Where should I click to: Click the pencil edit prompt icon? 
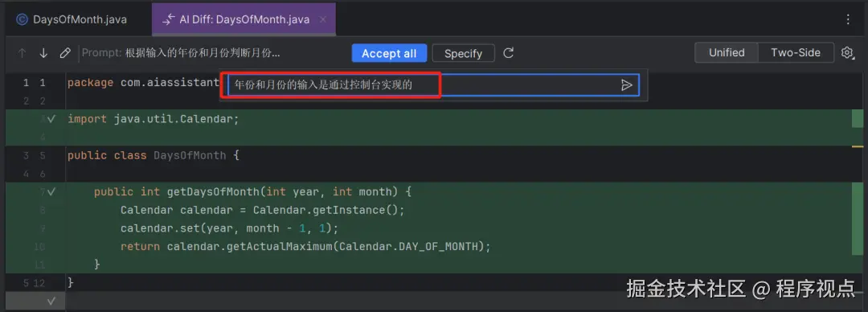tap(65, 53)
